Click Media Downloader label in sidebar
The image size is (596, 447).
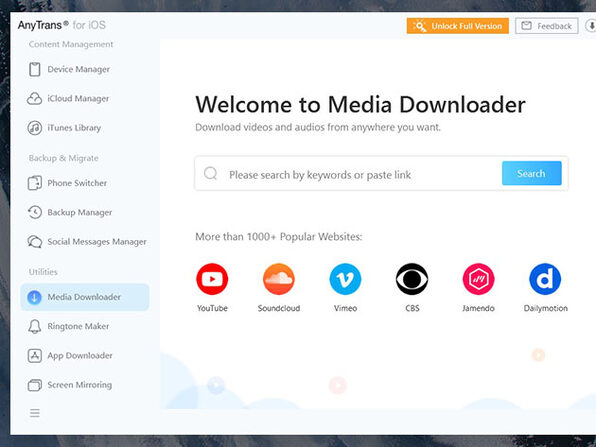click(84, 297)
